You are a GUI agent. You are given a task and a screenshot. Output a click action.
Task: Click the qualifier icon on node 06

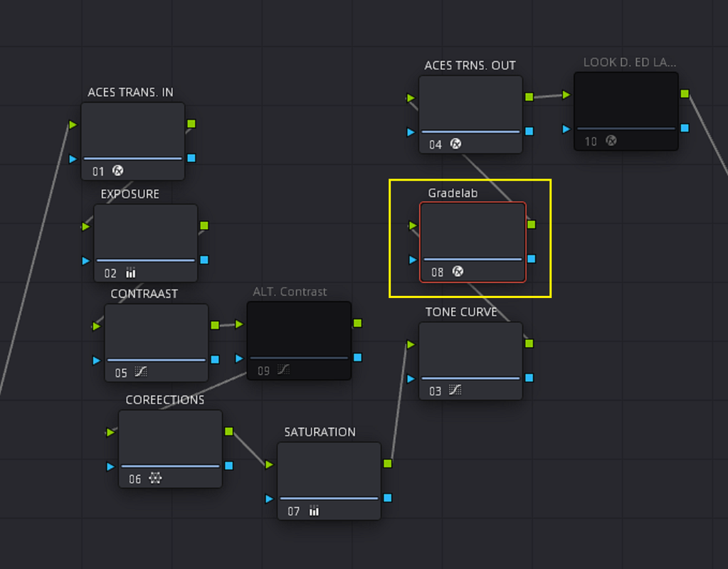pos(155,478)
